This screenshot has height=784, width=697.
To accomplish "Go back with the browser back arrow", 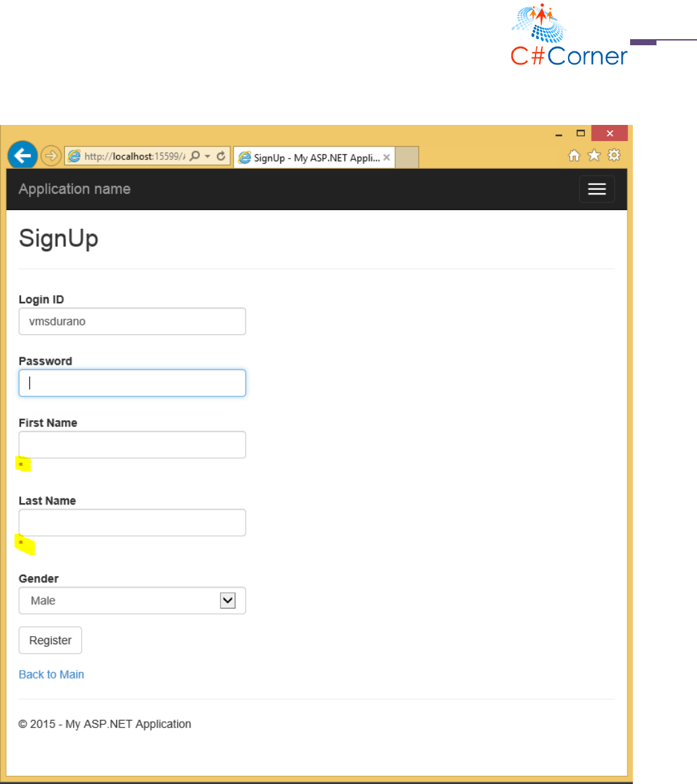I will (22, 155).
